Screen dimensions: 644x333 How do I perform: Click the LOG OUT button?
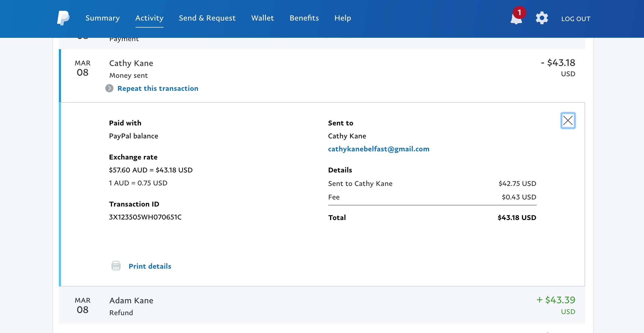click(576, 19)
